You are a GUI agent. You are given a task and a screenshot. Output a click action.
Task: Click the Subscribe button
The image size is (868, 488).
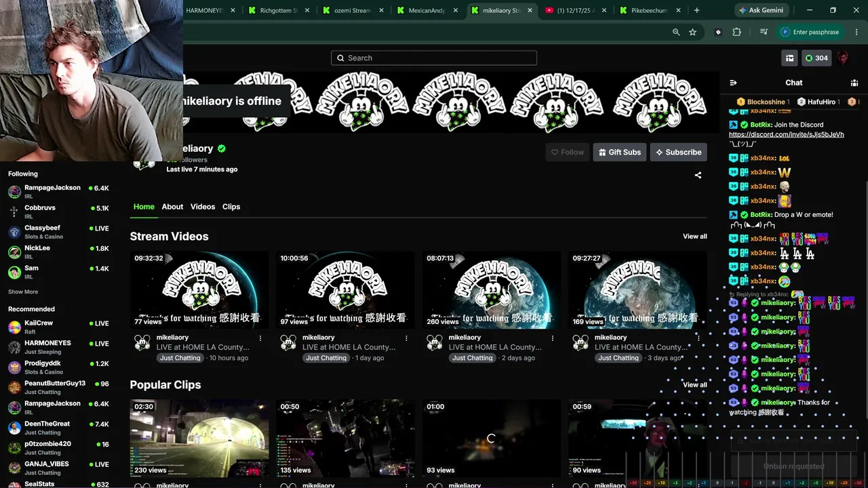tap(678, 152)
